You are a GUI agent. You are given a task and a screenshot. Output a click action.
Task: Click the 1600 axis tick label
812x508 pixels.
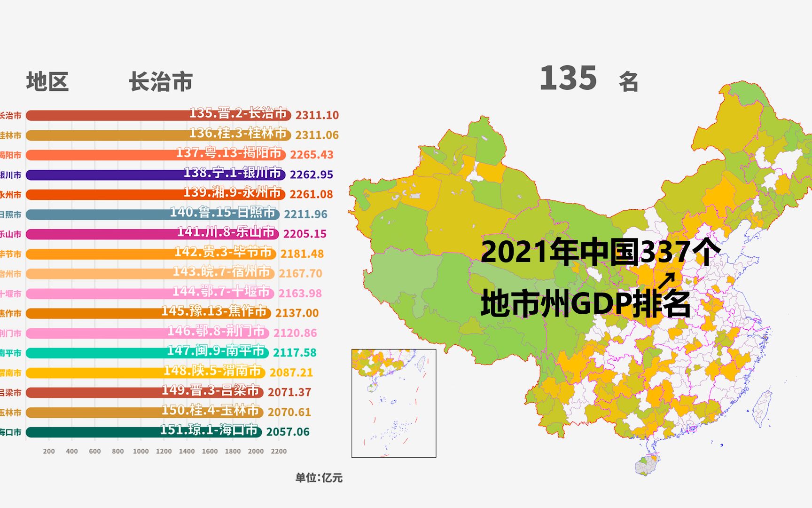(x=210, y=452)
